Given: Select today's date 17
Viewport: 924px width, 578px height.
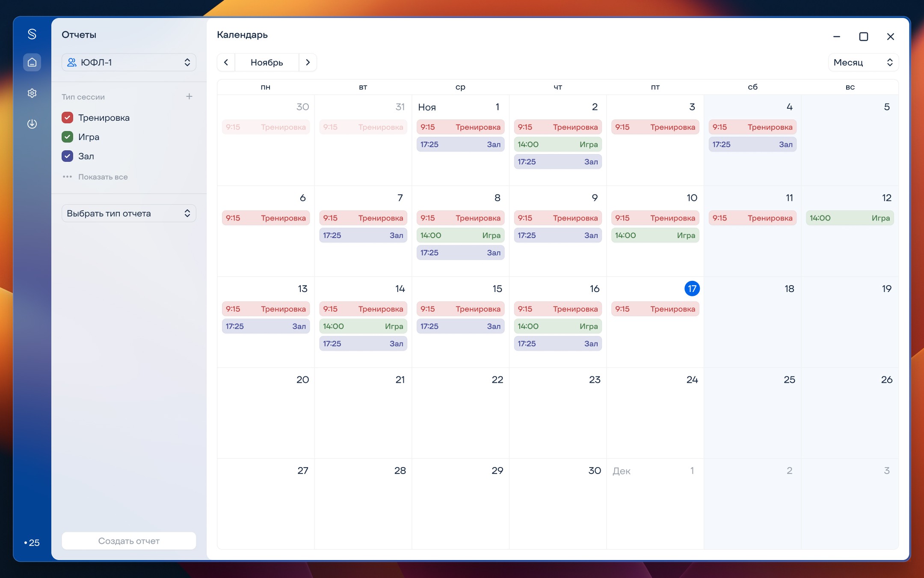Looking at the screenshot, I should (x=692, y=289).
